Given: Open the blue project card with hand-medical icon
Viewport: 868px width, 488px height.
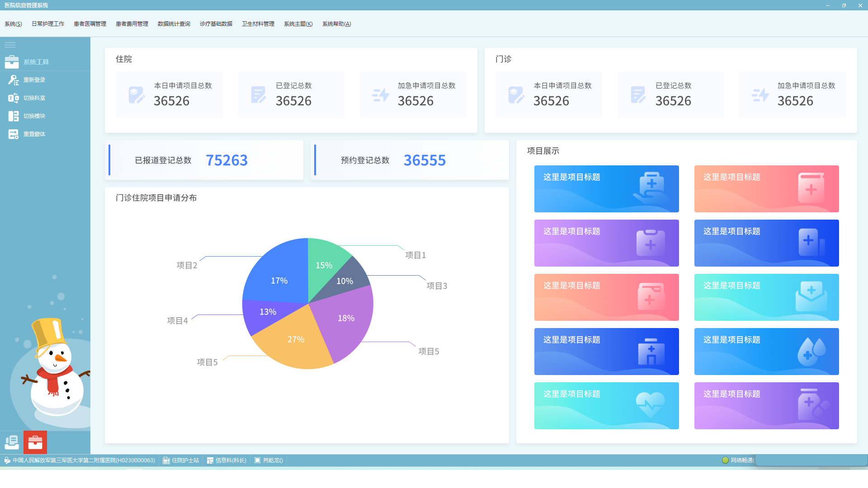Looking at the screenshot, I should click(x=606, y=189).
